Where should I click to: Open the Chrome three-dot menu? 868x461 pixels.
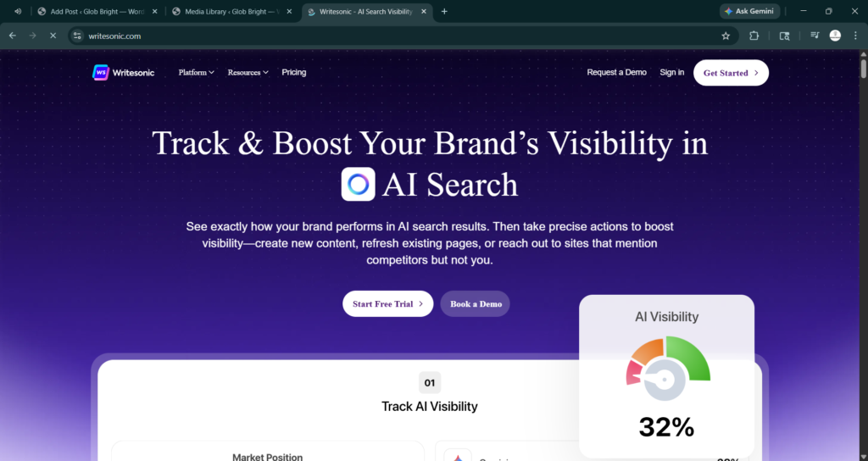pyautogui.click(x=855, y=36)
